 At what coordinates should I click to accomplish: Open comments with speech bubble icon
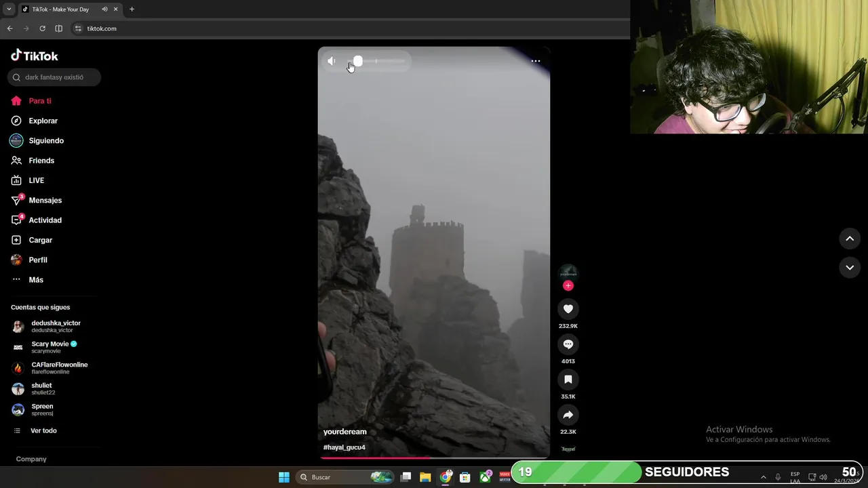568,344
